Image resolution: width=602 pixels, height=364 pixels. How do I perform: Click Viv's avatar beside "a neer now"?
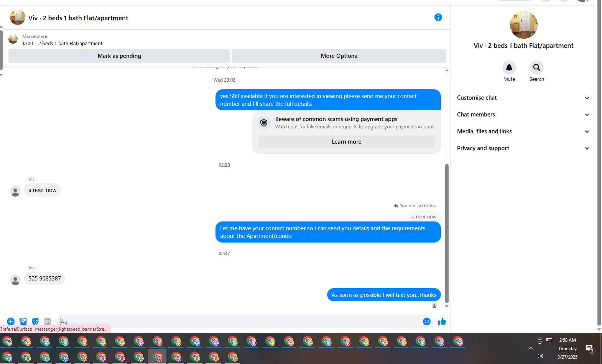[15, 191]
